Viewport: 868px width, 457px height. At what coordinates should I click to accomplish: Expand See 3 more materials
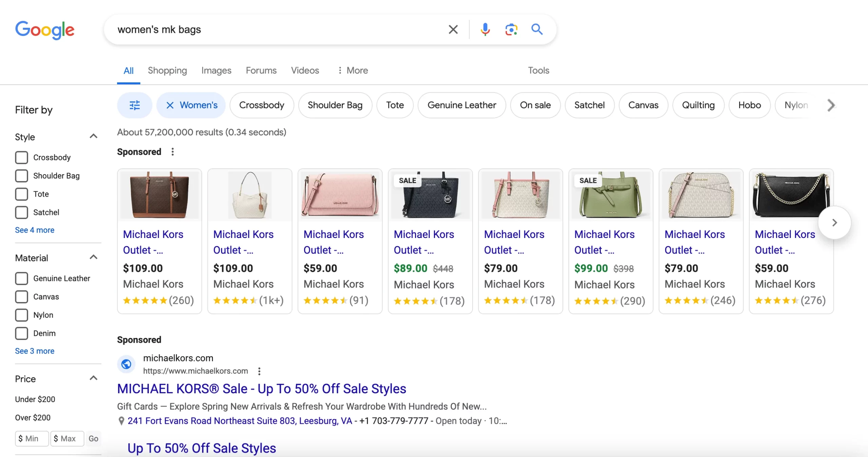pos(35,351)
